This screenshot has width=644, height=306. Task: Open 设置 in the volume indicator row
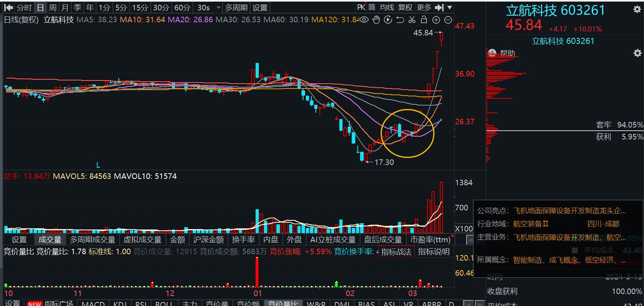pyautogui.click(x=19, y=239)
